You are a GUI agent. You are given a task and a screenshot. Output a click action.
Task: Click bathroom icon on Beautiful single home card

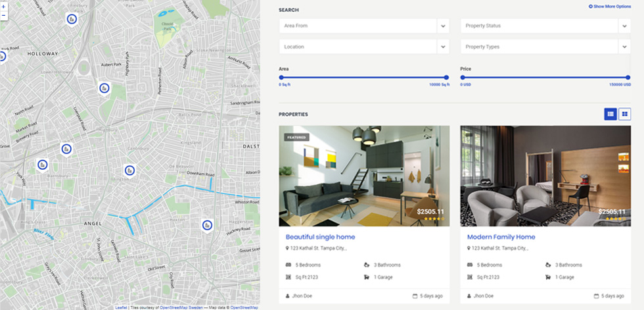(367, 265)
